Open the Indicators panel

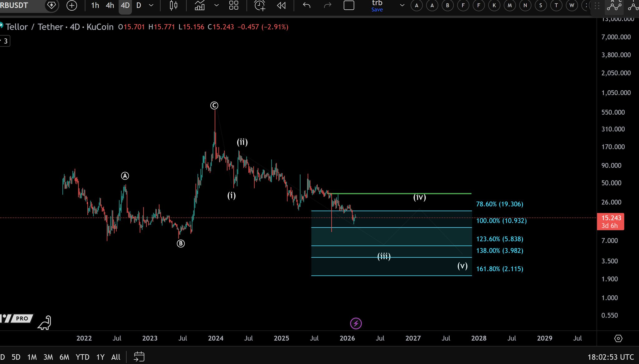pos(200,5)
